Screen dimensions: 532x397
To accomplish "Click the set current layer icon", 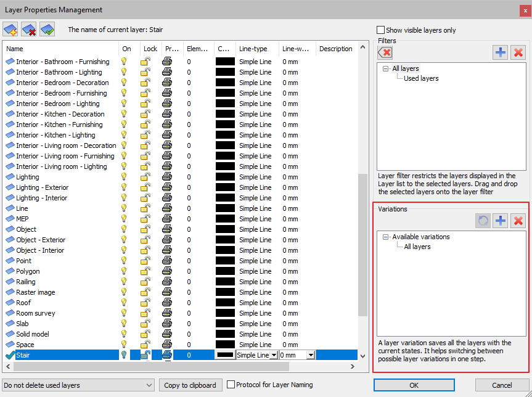I will (47, 30).
